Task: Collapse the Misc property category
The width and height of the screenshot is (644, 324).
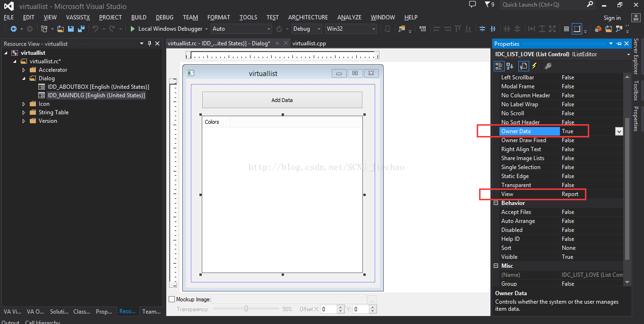Action: (496, 266)
